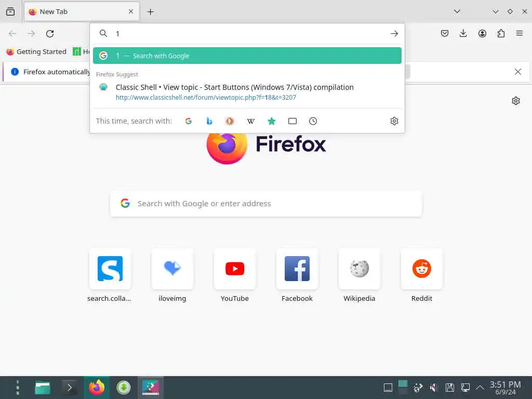
Task: Open the Downloads panel
Action: point(463,33)
